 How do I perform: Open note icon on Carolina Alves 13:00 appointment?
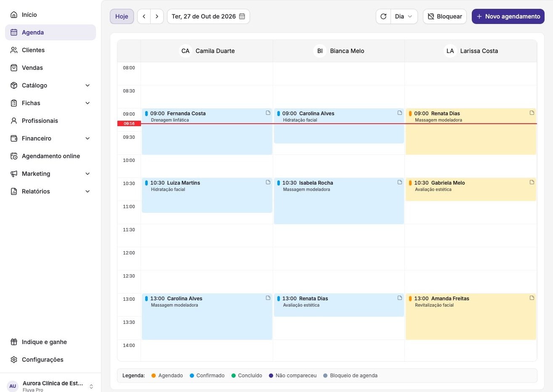click(x=268, y=298)
